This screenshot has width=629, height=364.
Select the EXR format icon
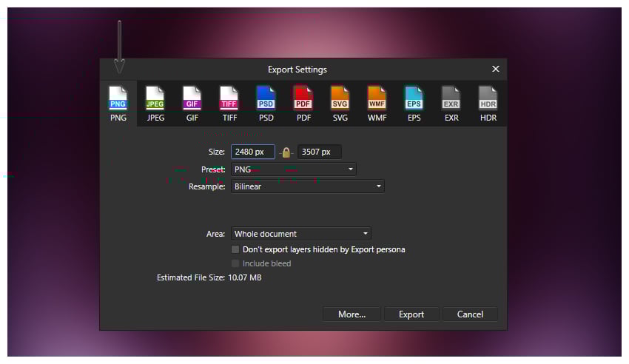pos(451,104)
